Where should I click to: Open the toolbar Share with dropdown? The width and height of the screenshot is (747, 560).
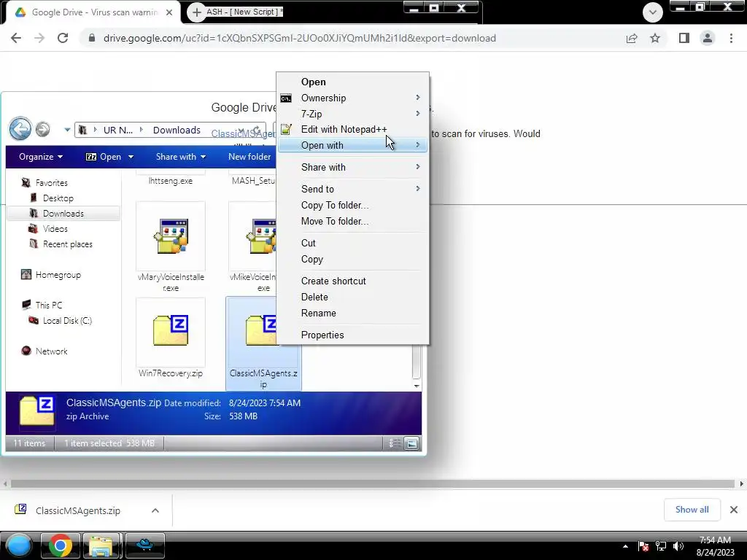coord(181,157)
